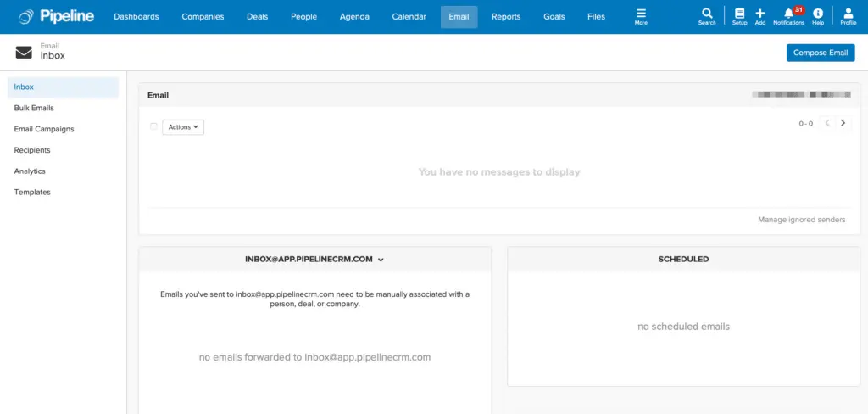
Task: Open the More hamburger menu
Action: 641,17
